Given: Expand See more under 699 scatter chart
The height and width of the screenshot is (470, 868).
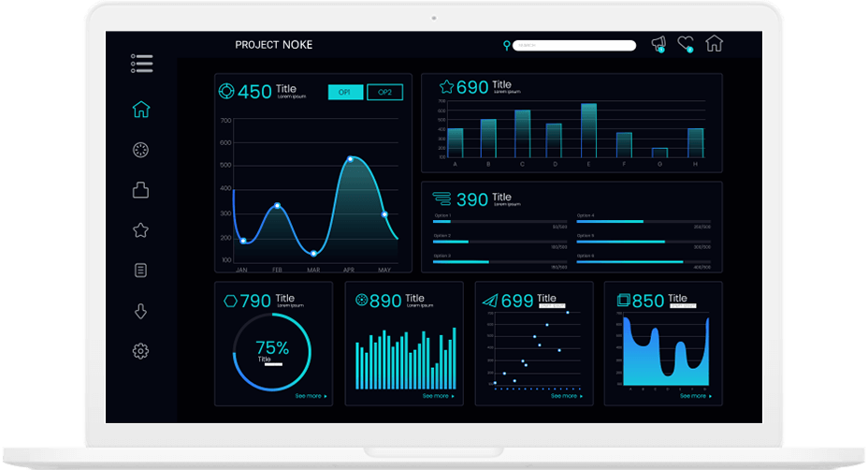Looking at the screenshot, I should (x=567, y=396).
